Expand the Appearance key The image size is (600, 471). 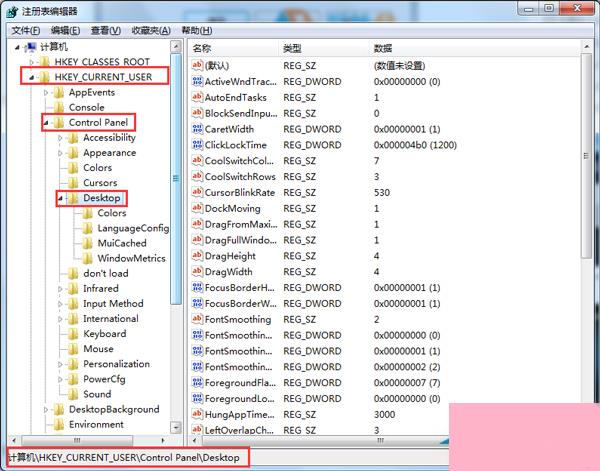point(60,153)
